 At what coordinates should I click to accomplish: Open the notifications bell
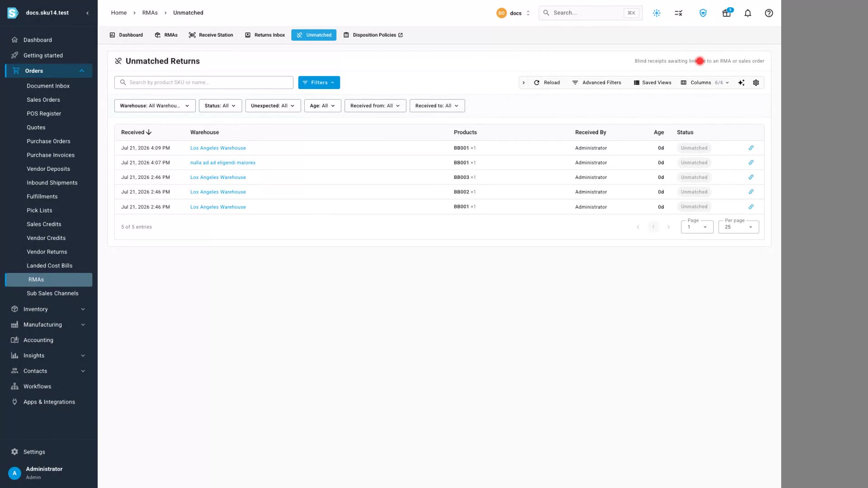click(x=748, y=13)
